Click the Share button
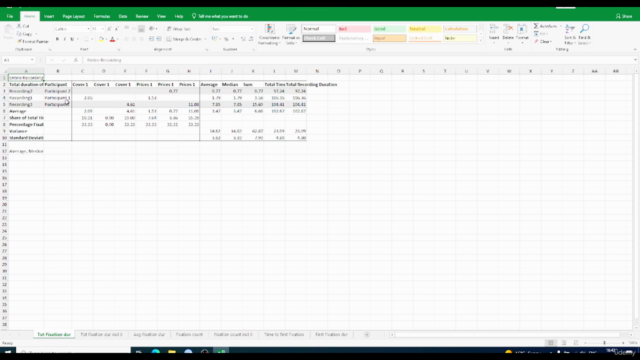This screenshot has height=360, width=640. [624, 16]
